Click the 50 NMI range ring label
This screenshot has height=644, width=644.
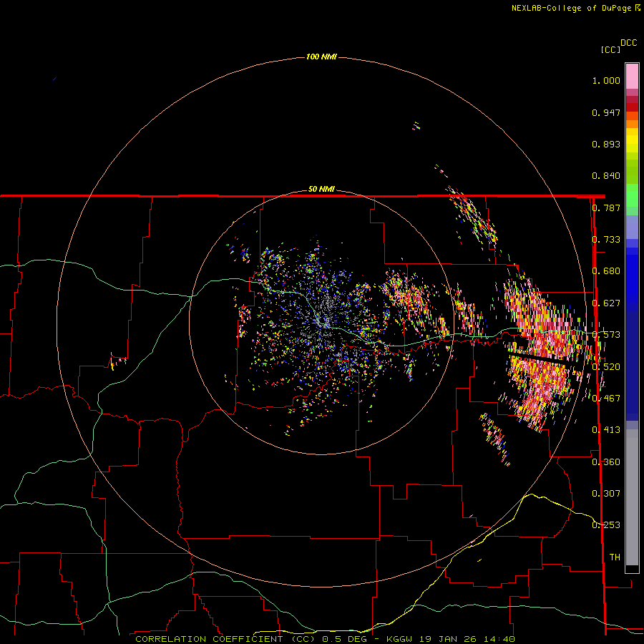coord(321,190)
